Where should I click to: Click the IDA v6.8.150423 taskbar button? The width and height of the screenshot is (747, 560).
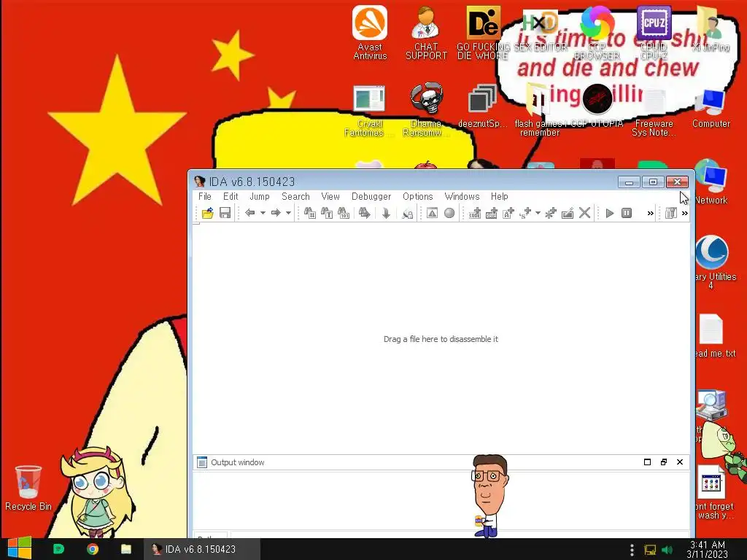(x=202, y=549)
